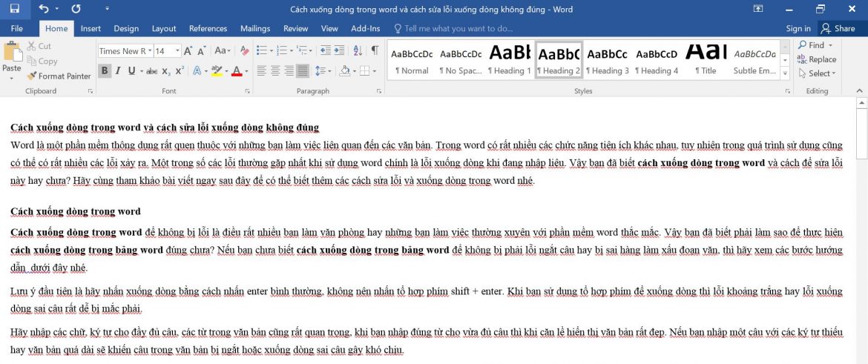Screen dimensions: 868x364
Task: Toggle Subscript formatting
Action: click(x=166, y=71)
